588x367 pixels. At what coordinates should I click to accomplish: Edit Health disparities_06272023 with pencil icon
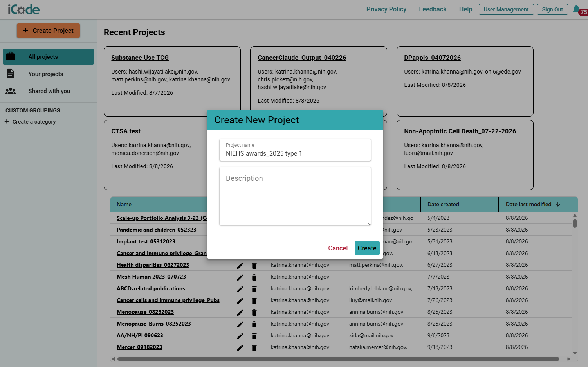click(x=240, y=266)
